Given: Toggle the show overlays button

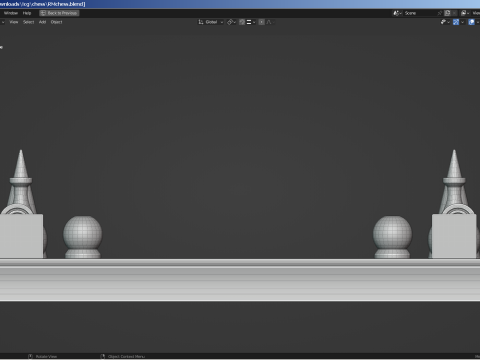Looking at the screenshot, I should pyautogui.click(x=471, y=22).
